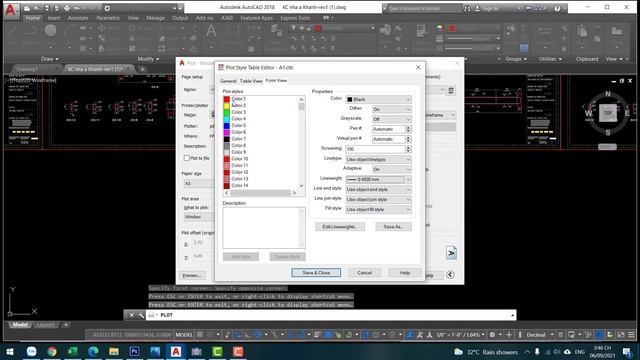
Task: Open the Lineweight dropdown
Action: click(x=378, y=179)
